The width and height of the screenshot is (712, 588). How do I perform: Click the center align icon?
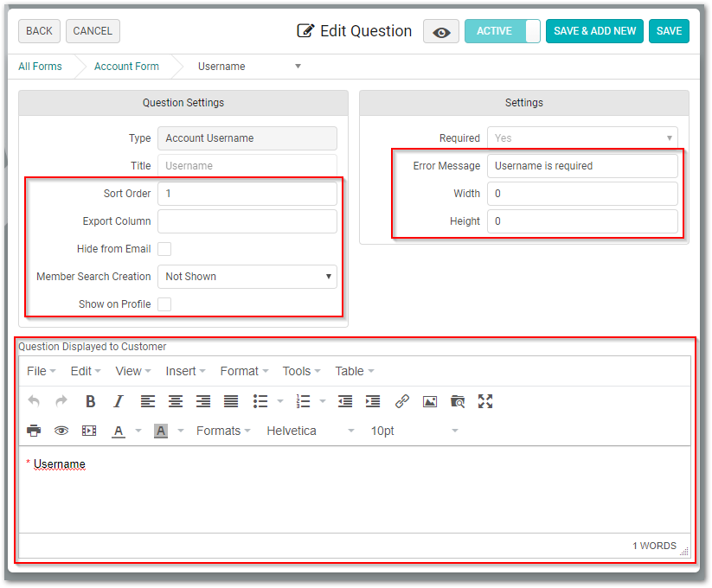(x=176, y=401)
